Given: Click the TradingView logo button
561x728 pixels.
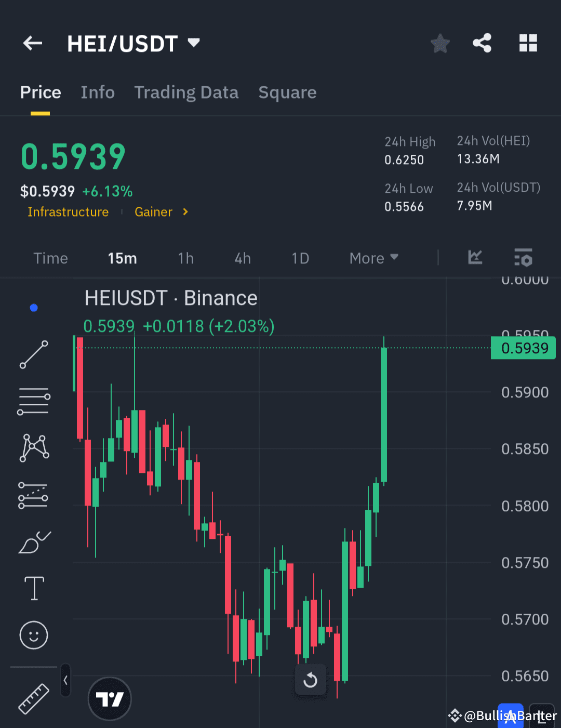Looking at the screenshot, I should [x=110, y=699].
